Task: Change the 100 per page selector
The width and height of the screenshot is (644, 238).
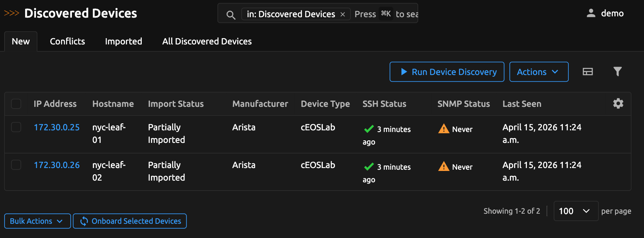Action: 575,211
